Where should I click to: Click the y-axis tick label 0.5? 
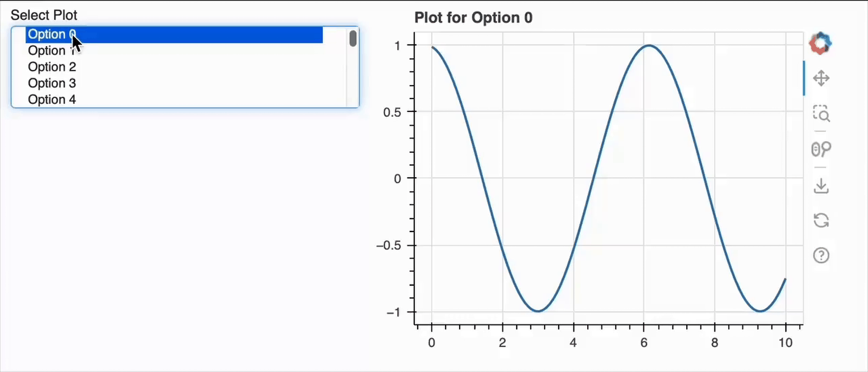[x=392, y=112]
